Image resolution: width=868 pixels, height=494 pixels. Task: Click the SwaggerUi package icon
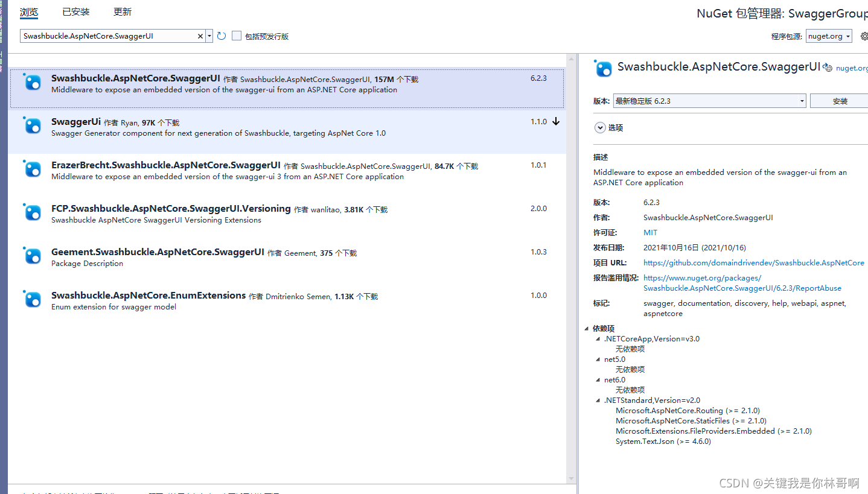pyautogui.click(x=32, y=125)
